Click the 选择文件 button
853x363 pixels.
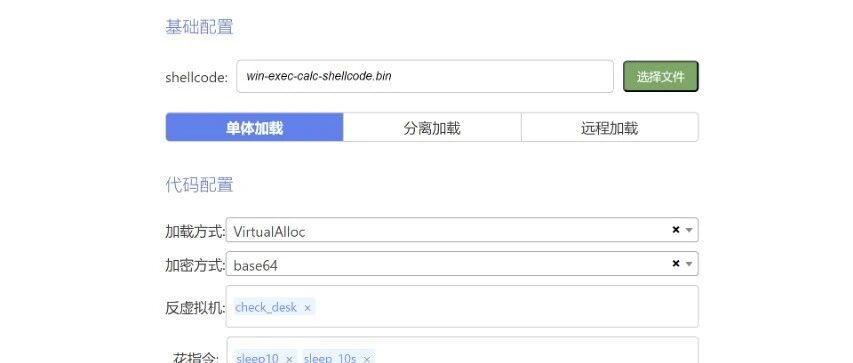pos(660,76)
